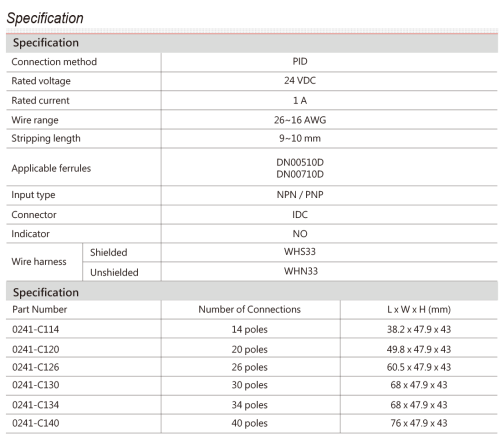Click the Connector label
This screenshot has height=446, width=500.
point(34,215)
